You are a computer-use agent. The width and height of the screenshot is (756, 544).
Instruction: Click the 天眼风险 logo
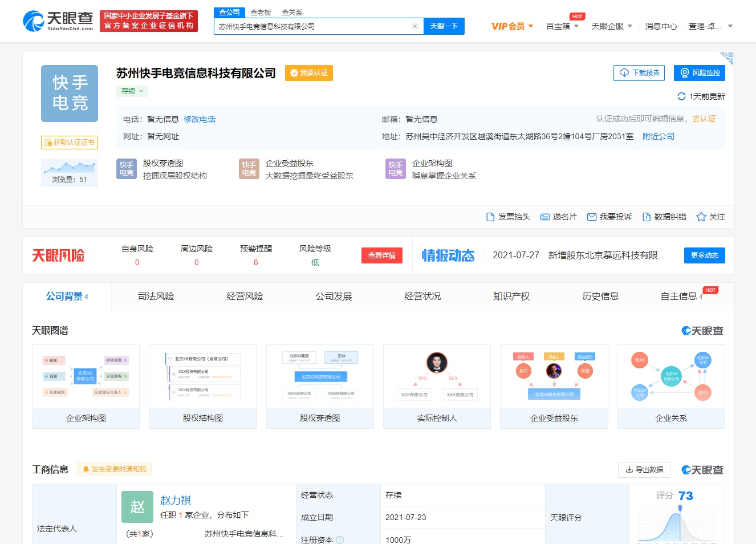[x=58, y=255]
